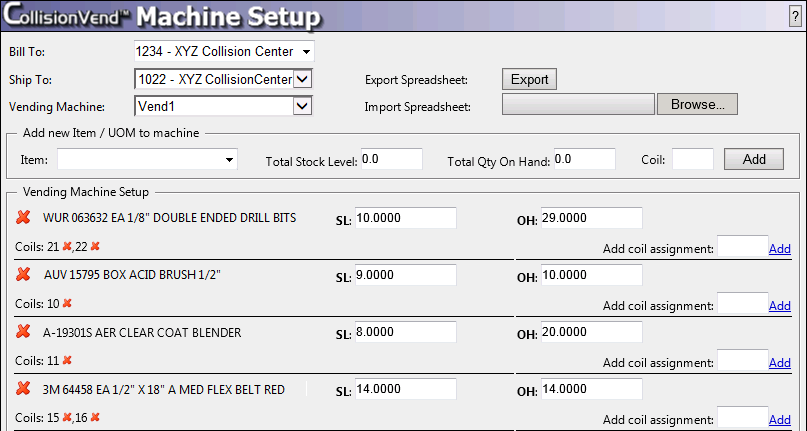Image resolution: width=807 pixels, height=431 pixels.
Task: Remove coil 16 assignment
Action: (95, 417)
